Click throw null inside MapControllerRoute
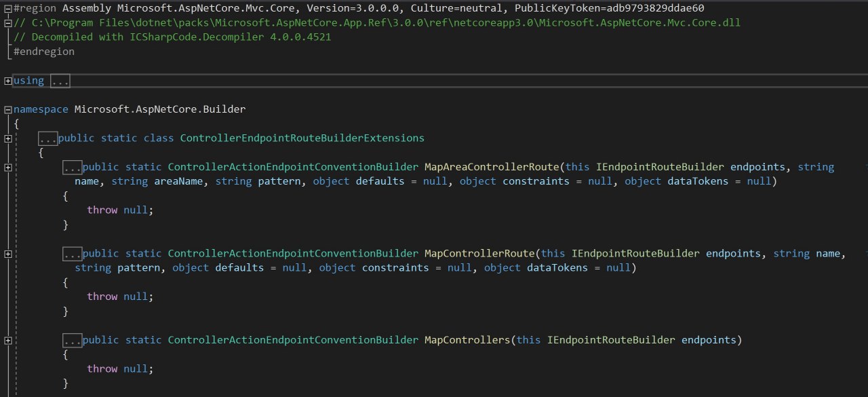868x397 pixels. click(120, 297)
